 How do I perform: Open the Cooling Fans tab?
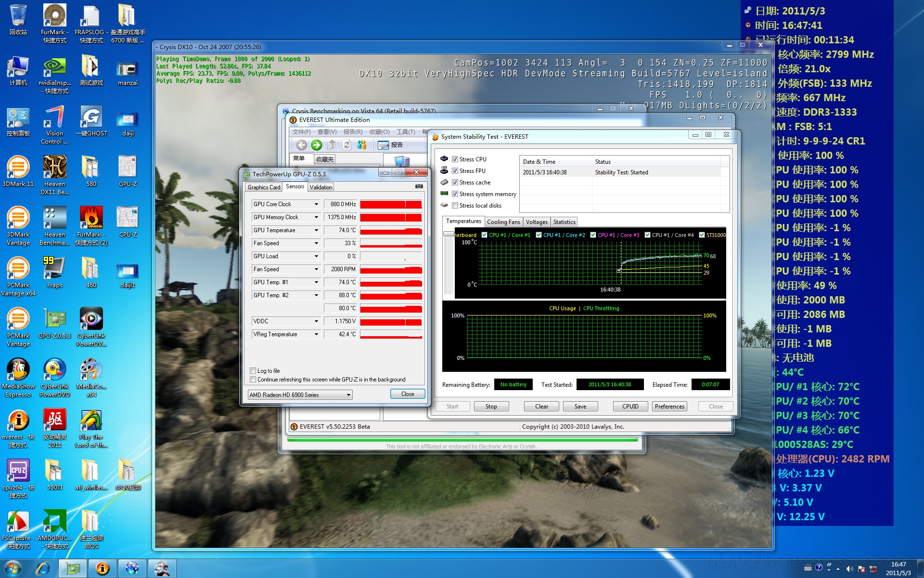[x=503, y=222]
